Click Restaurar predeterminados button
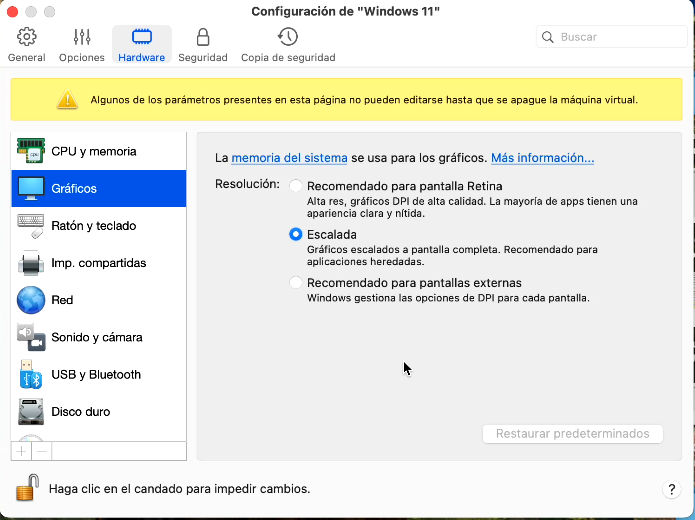Screen dimensions: 695x520 [573, 434]
